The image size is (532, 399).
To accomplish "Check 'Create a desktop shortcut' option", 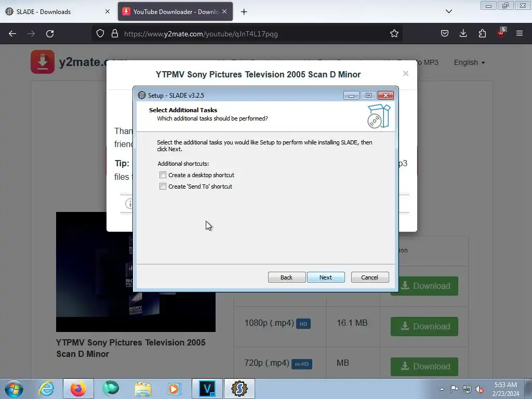I will pyautogui.click(x=163, y=175).
